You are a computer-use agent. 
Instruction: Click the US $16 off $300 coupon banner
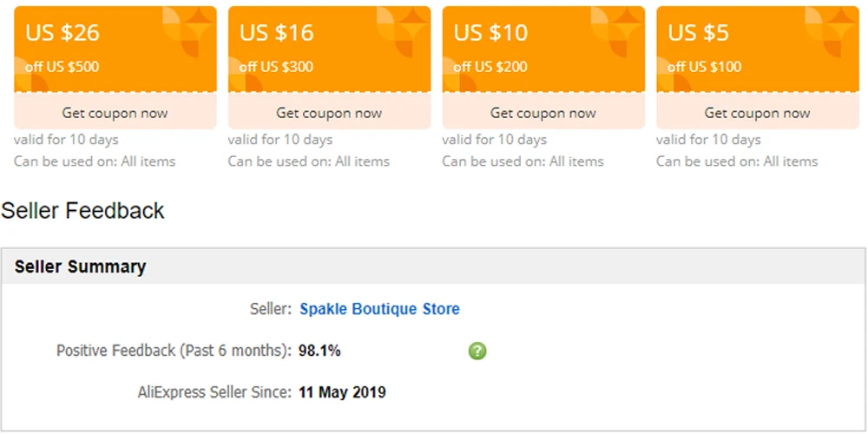point(329,49)
